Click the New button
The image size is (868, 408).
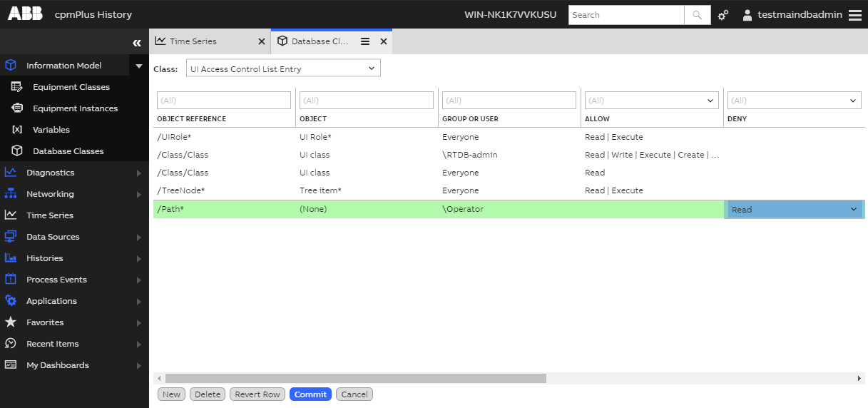coord(171,394)
